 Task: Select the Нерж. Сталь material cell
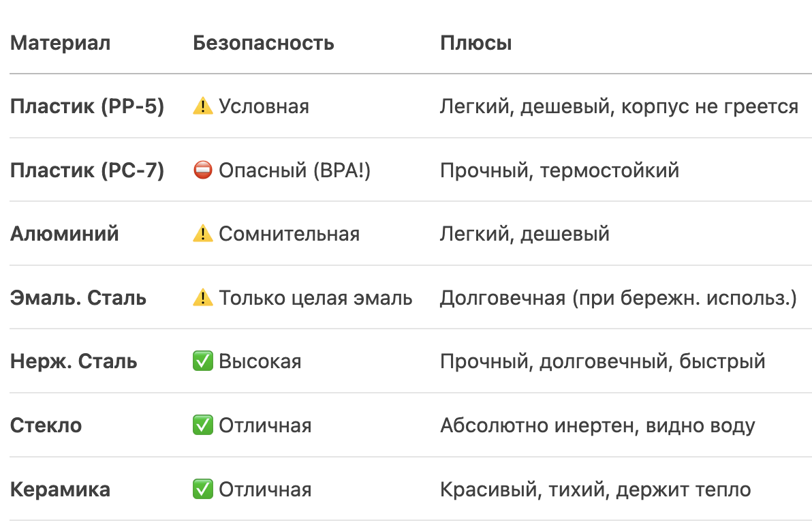tap(74, 362)
